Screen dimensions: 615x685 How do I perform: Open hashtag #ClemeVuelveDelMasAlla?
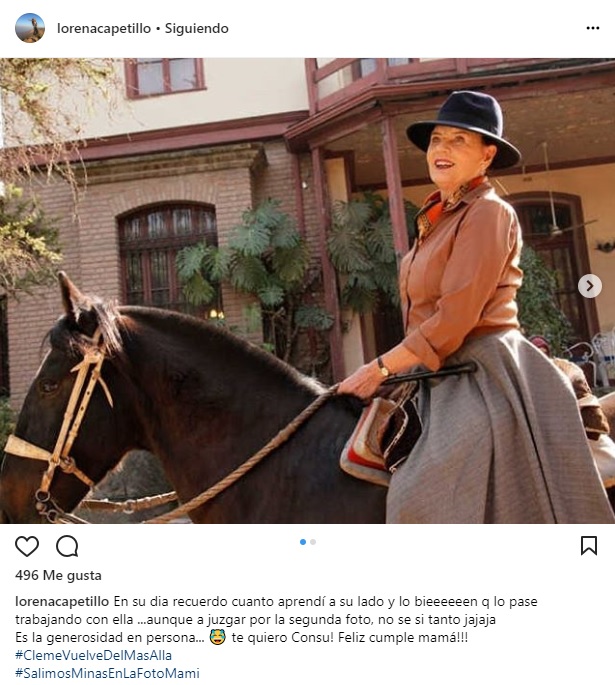[x=93, y=655]
